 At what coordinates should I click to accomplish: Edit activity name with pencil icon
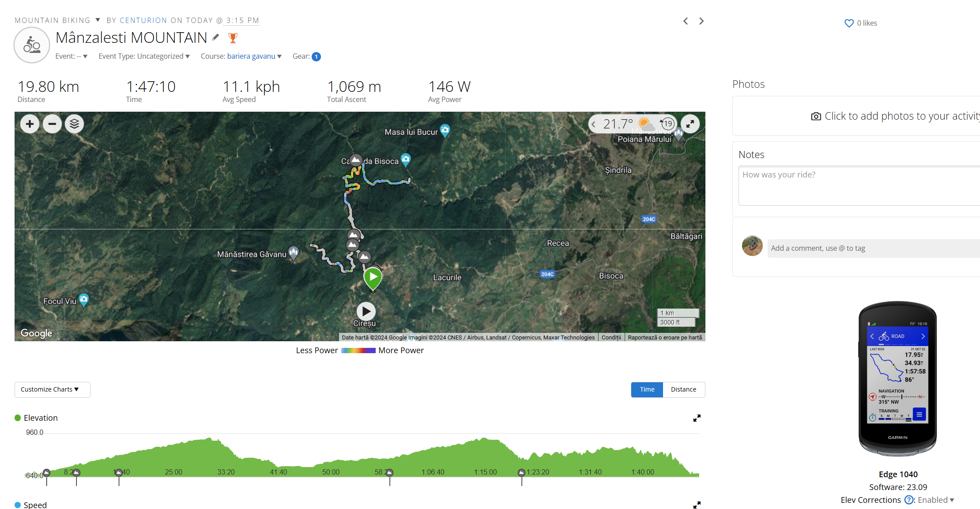point(215,38)
